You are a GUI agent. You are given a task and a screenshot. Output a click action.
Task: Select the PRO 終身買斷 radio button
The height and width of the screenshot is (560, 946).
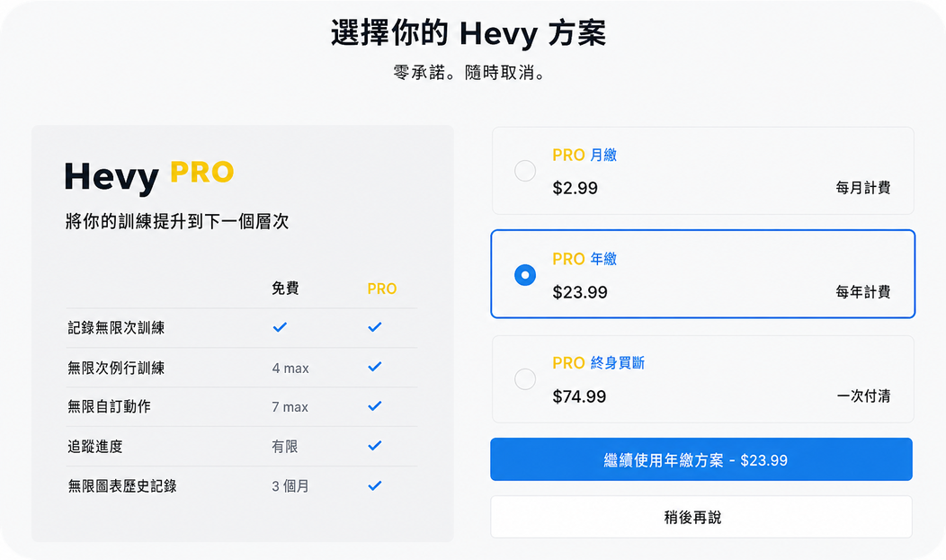click(525, 379)
